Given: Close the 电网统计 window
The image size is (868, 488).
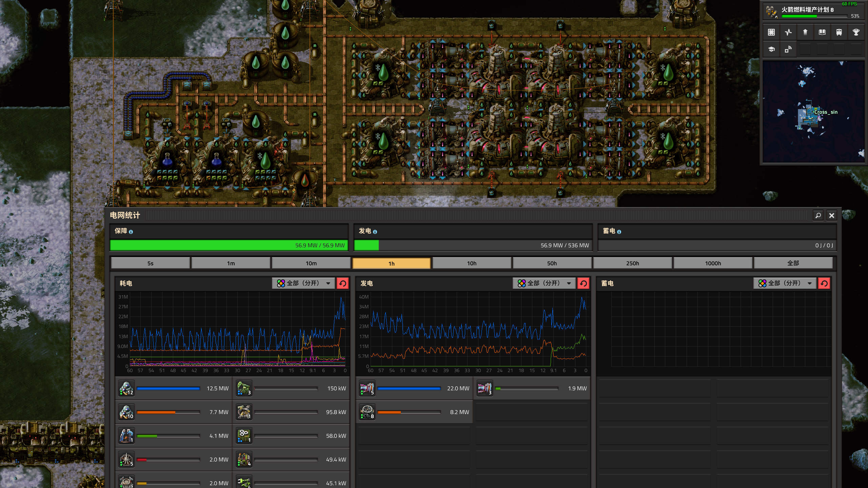Looking at the screenshot, I should point(832,216).
